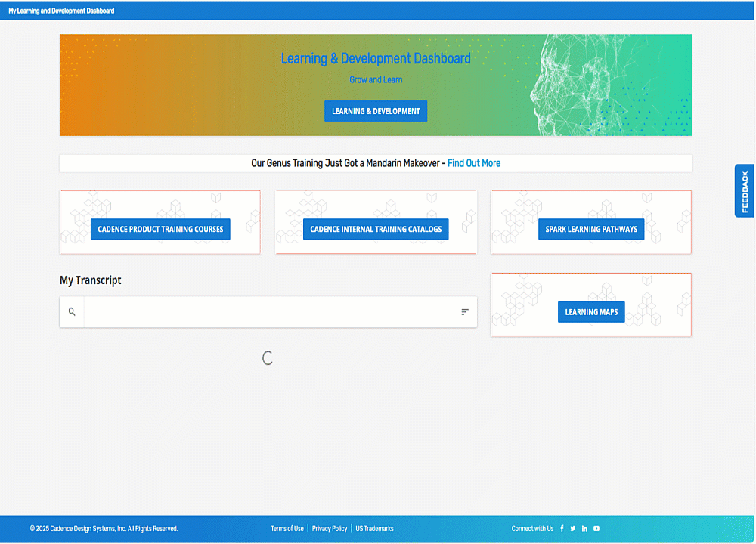Open the Terms of Use footer link
The width and height of the screenshot is (756, 544).
287,529
